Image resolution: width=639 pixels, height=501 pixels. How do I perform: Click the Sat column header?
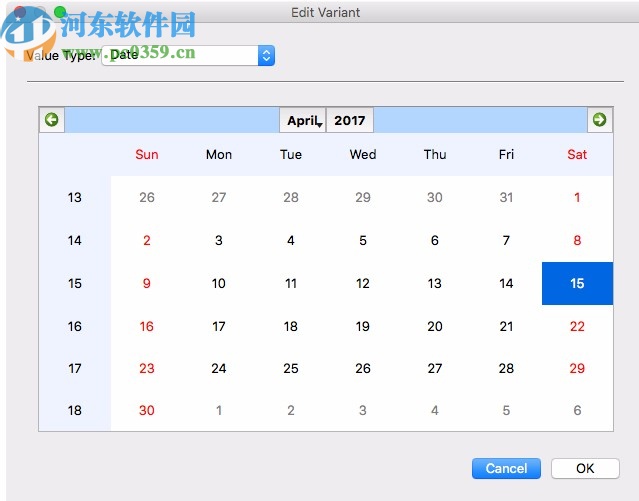577,154
